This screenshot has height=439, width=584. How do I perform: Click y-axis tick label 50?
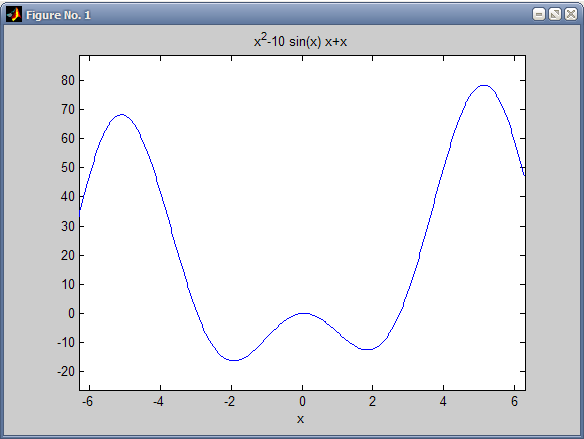click(68, 168)
